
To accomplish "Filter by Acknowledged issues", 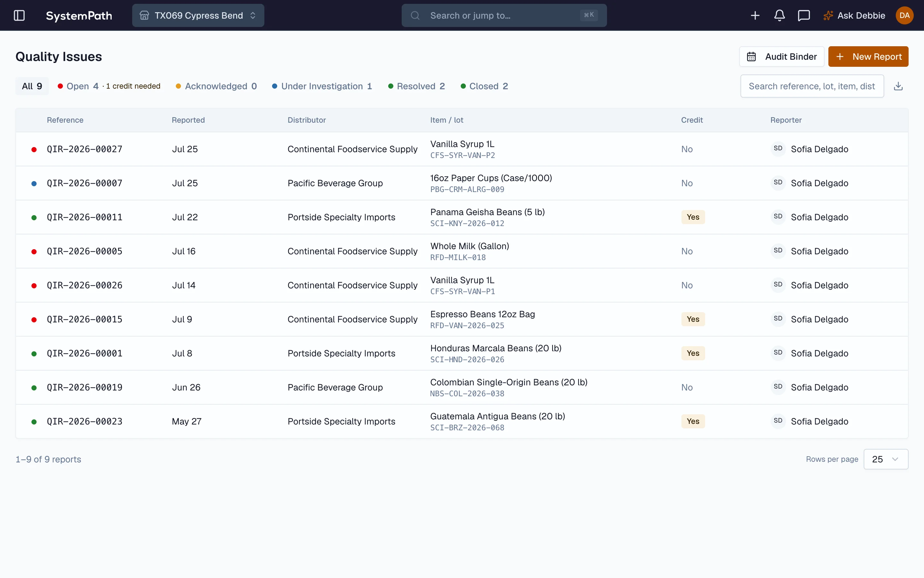I will (x=216, y=86).
